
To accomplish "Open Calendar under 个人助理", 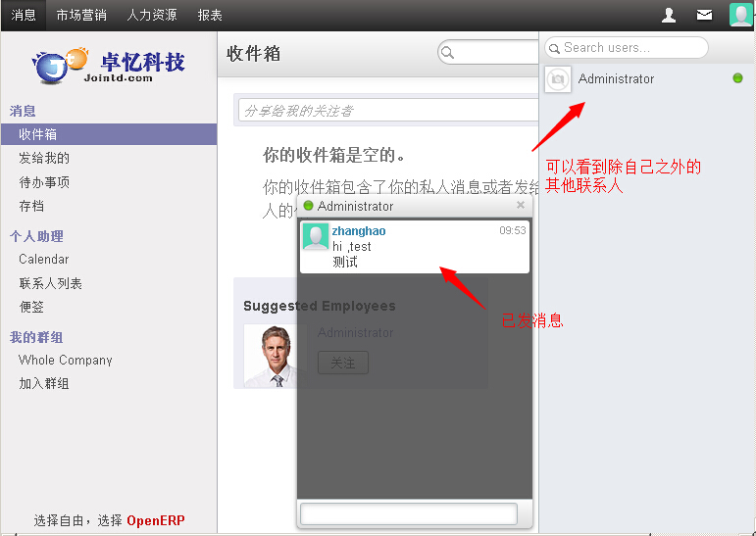I will coord(44,259).
